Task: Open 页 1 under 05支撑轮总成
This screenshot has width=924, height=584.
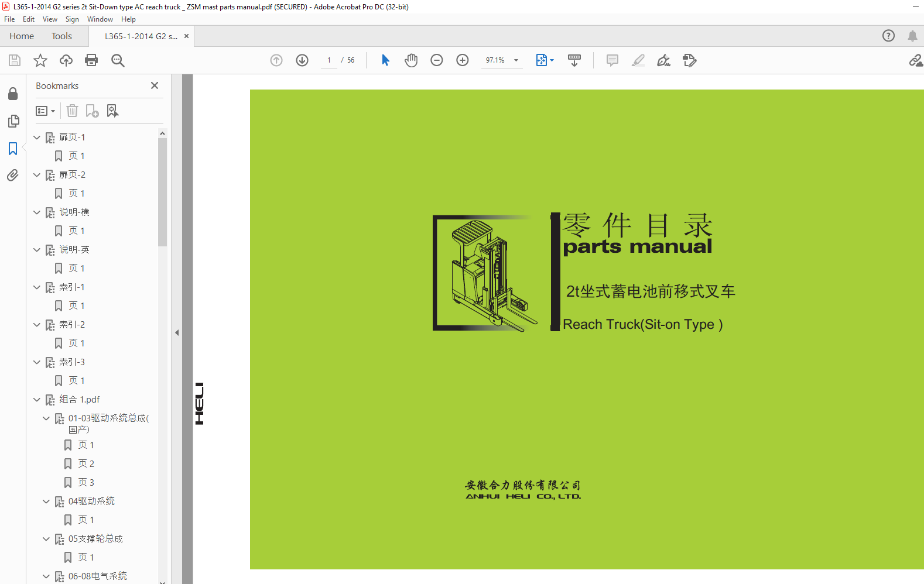Action: [x=86, y=558]
